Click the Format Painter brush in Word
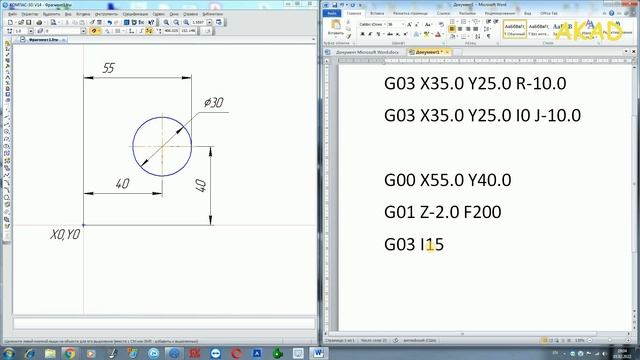The image size is (640, 360). (348, 36)
